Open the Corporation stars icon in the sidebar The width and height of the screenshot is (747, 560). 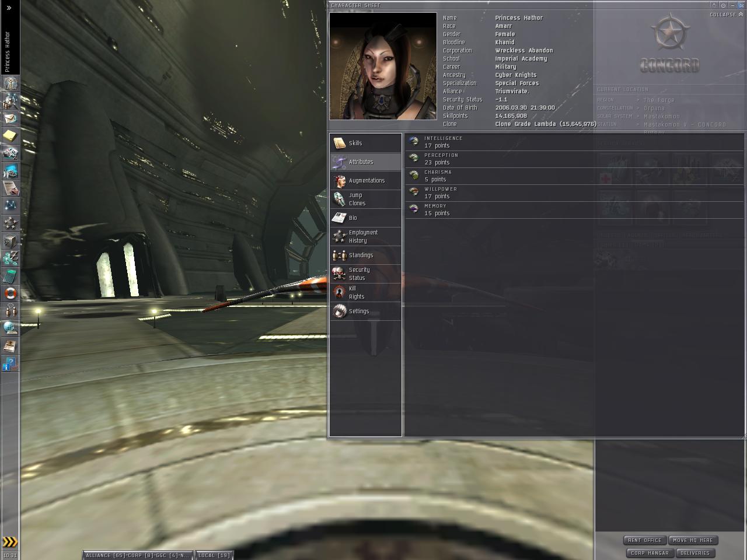(10, 223)
